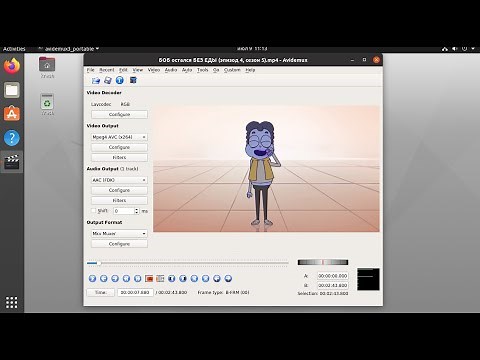This screenshot has width=480, height=360.
Task: Open Filters under Video Output
Action: (x=119, y=157)
